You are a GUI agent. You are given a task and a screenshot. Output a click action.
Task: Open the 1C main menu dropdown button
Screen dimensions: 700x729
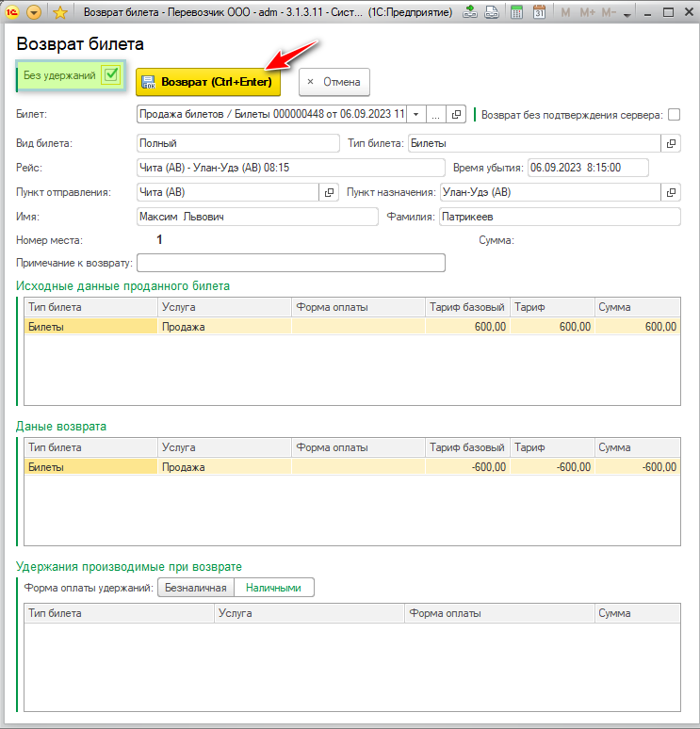point(35,12)
